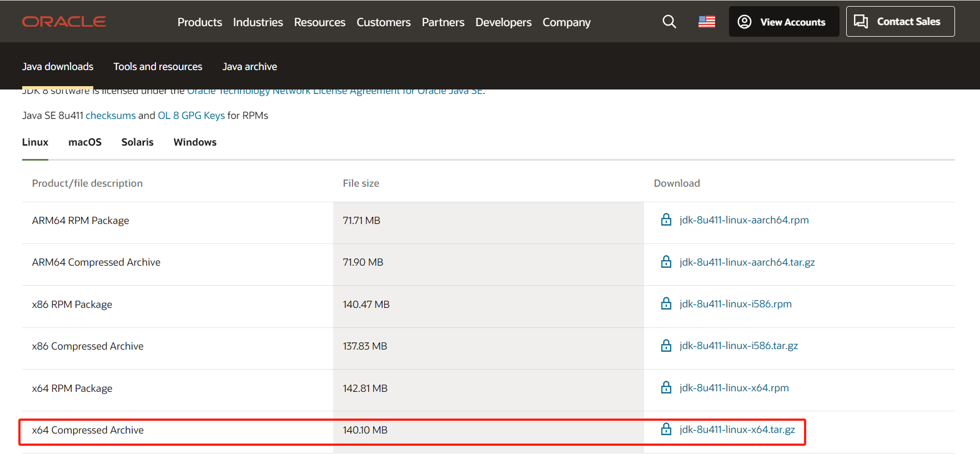The height and width of the screenshot is (458, 980).
Task: Download jdk-8u411-linux-aarch64.tar.gz
Action: (747, 262)
